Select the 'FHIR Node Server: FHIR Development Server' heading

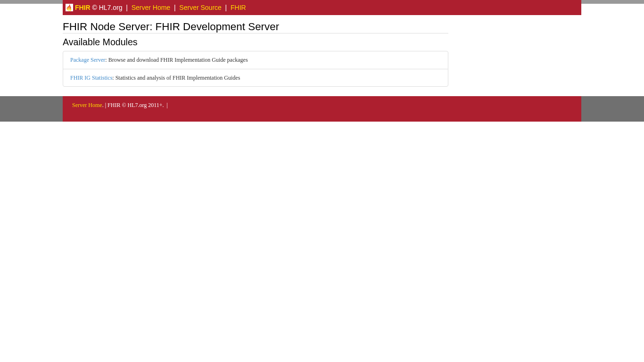click(171, 27)
